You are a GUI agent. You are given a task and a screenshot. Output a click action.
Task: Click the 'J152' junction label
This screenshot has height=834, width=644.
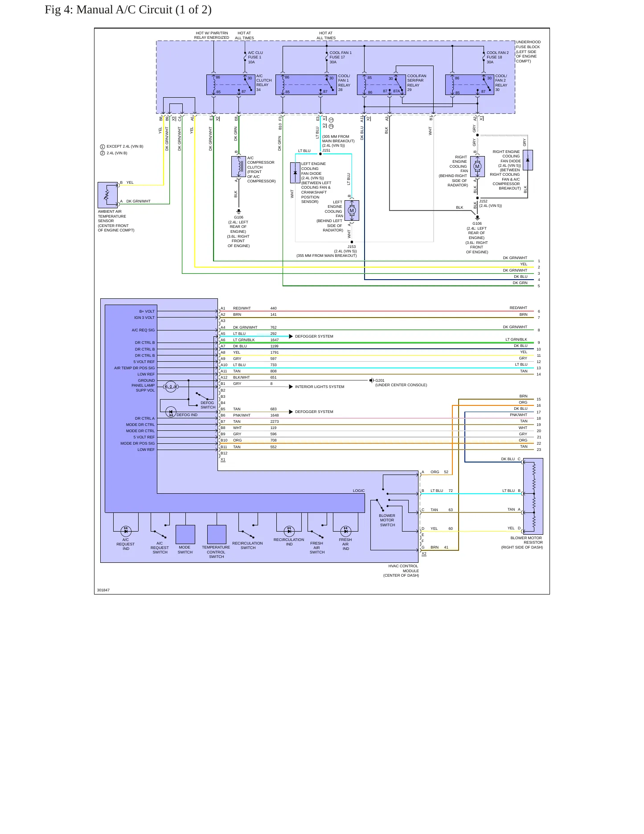(x=484, y=201)
